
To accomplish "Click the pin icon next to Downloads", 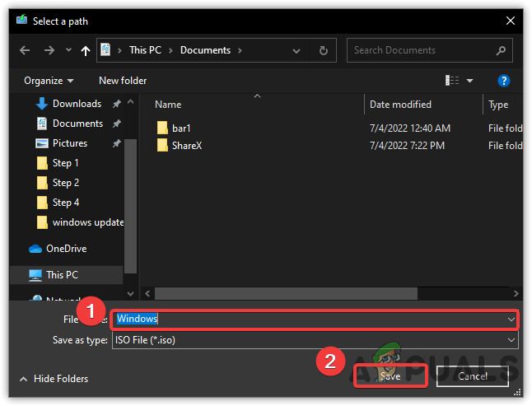I will coord(116,104).
